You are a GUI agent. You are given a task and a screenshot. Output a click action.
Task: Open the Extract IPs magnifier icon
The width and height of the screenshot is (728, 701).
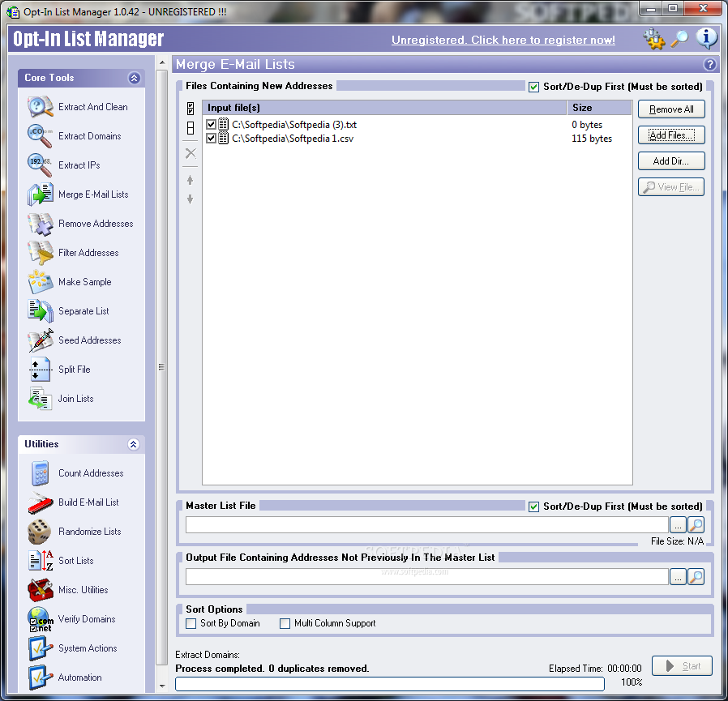pyautogui.click(x=41, y=165)
